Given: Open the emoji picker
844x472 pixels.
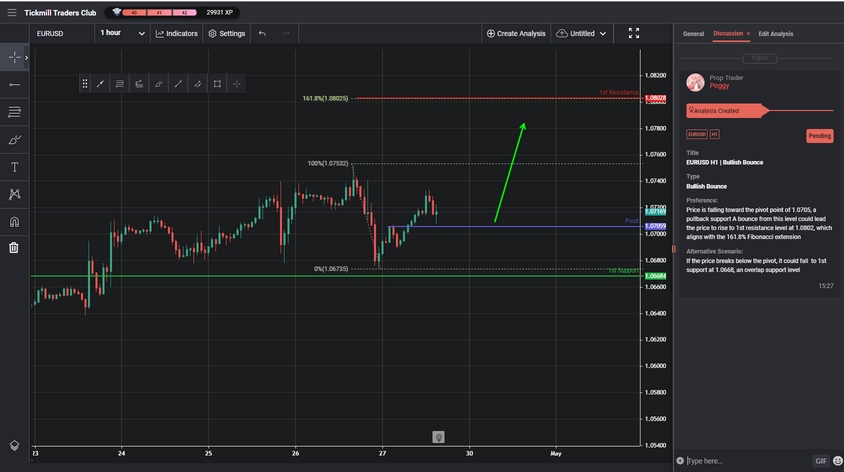Looking at the screenshot, I should 838,461.
